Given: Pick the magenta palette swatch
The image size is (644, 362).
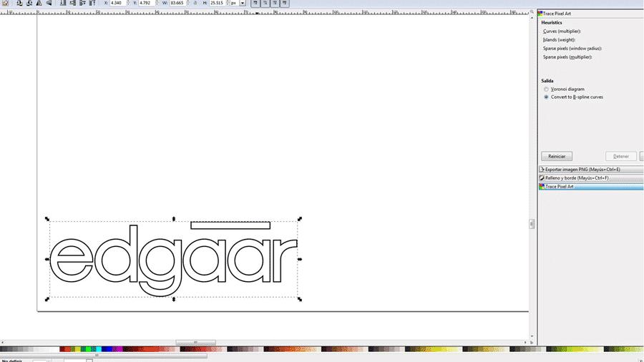Looking at the screenshot, I should [x=120, y=349].
